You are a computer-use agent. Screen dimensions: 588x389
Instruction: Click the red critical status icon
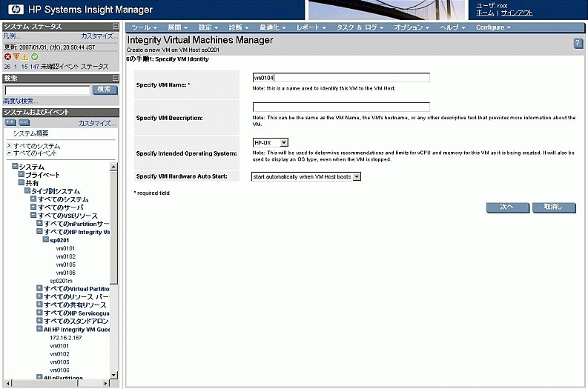pyautogui.click(x=7, y=57)
